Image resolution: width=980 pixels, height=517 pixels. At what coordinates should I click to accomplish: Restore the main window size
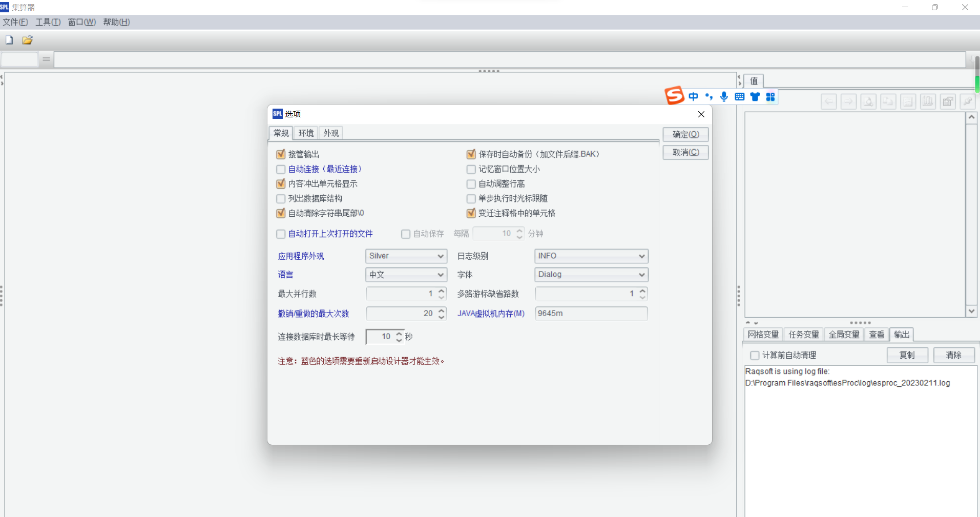(x=935, y=7)
